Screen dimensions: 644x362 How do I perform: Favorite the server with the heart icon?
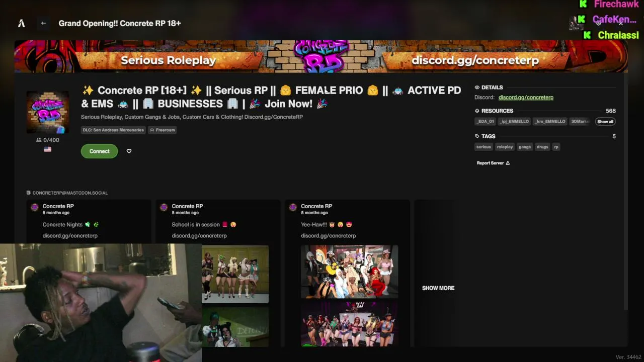click(129, 151)
